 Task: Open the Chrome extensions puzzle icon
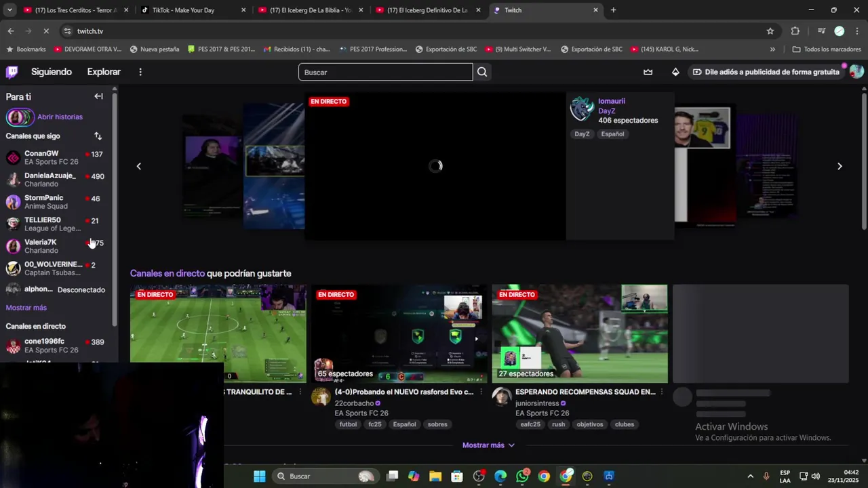click(x=795, y=31)
